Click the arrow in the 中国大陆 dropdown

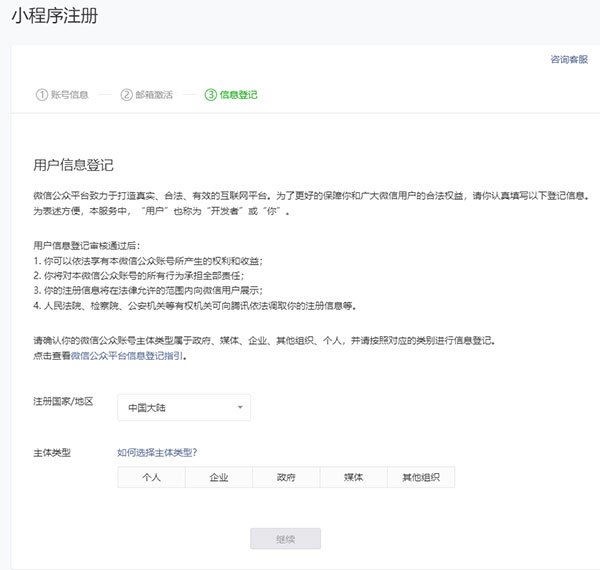point(240,408)
